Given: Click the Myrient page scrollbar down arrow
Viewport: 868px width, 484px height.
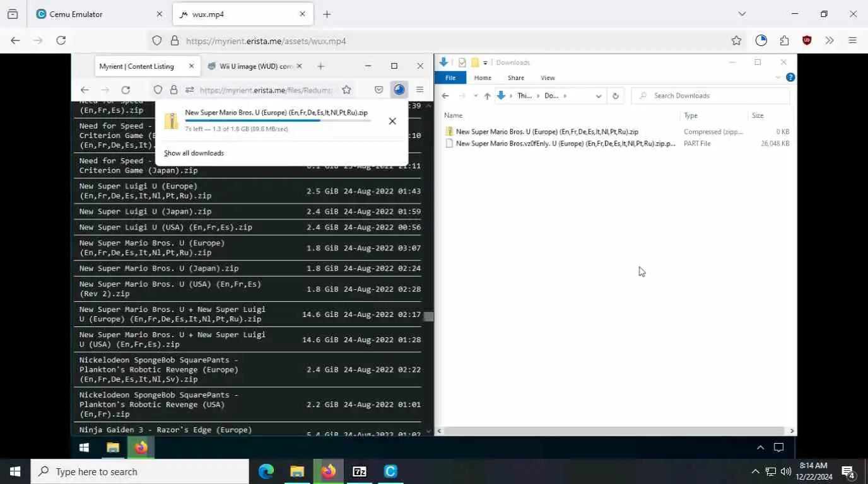Looking at the screenshot, I should point(428,431).
